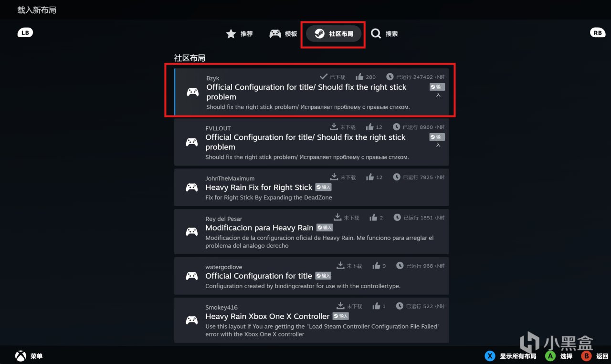Click the controller icon on watergodlove's layout
This screenshot has width=611, height=364.
(x=192, y=276)
